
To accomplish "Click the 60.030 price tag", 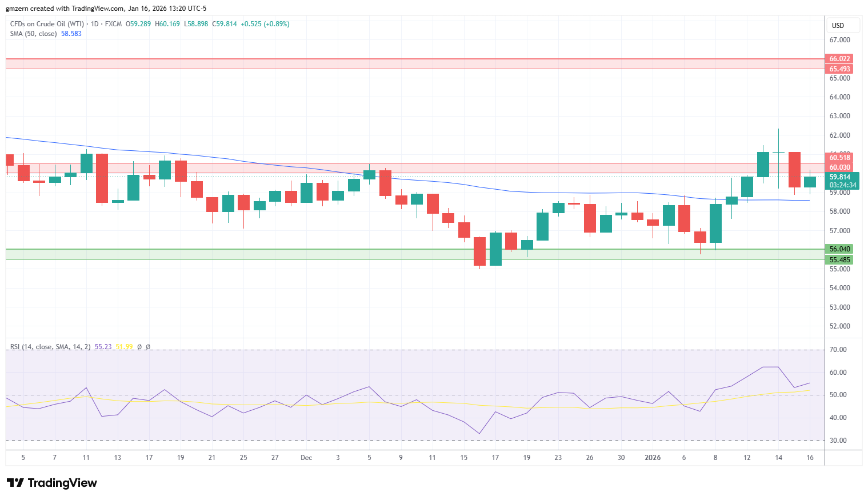I will pos(839,167).
